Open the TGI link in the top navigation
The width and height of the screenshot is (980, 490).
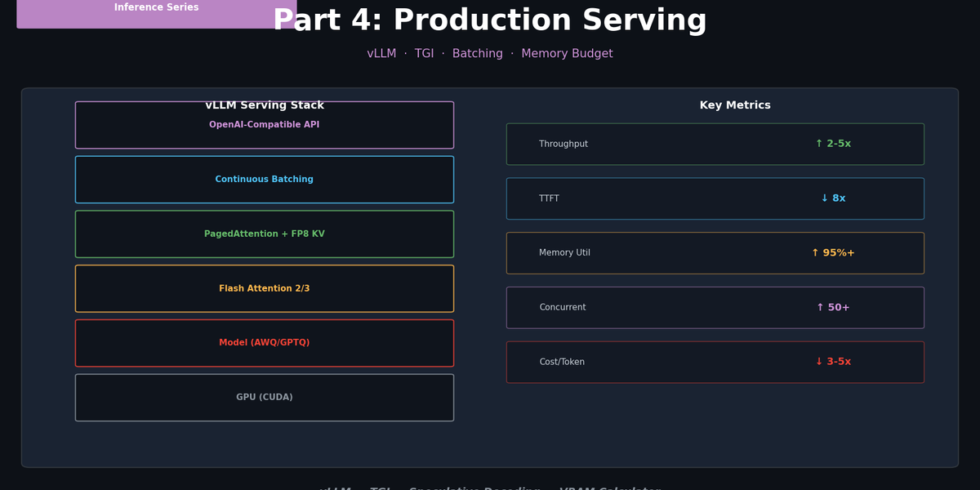[x=424, y=53]
